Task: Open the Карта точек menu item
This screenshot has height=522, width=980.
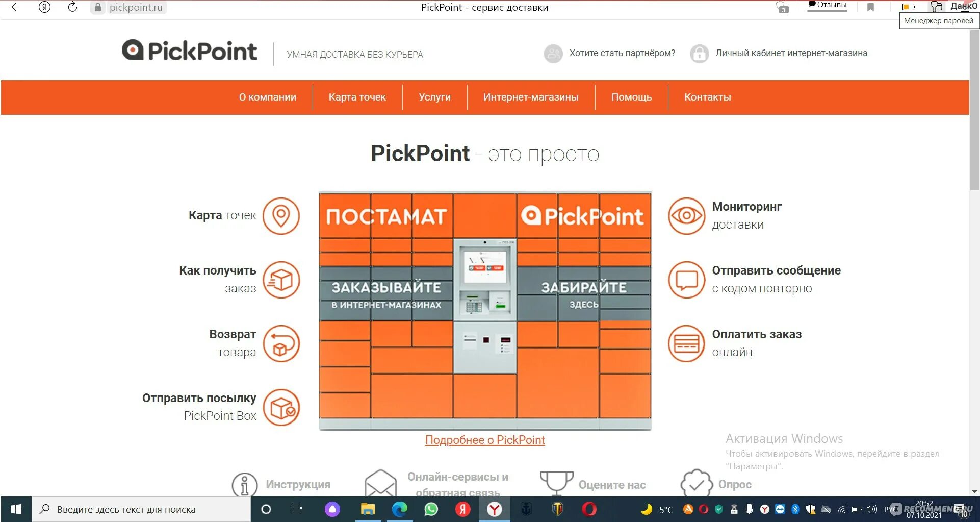Action: pyautogui.click(x=357, y=97)
